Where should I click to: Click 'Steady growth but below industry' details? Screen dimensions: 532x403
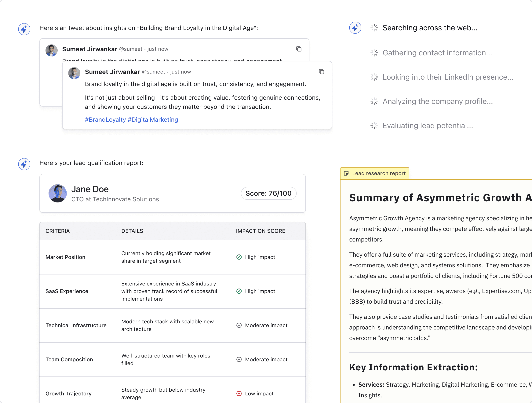pos(163,394)
